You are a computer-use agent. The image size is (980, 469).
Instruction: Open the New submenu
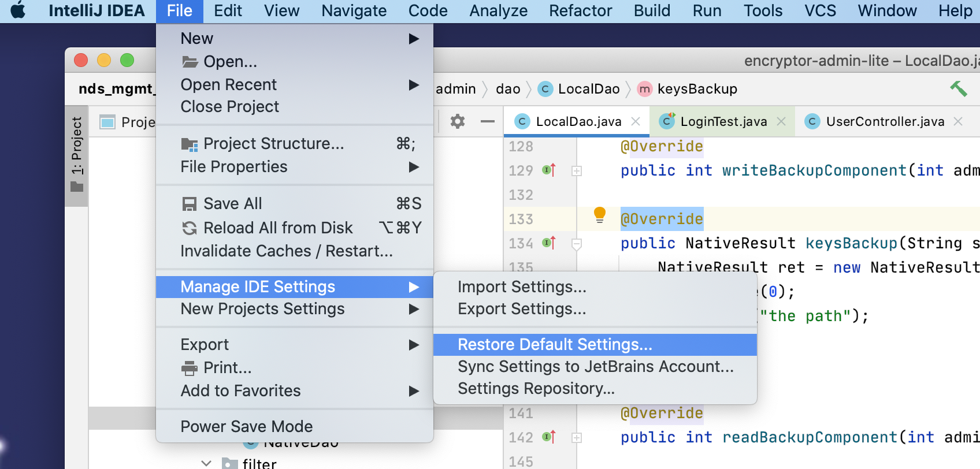click(197, 39)
